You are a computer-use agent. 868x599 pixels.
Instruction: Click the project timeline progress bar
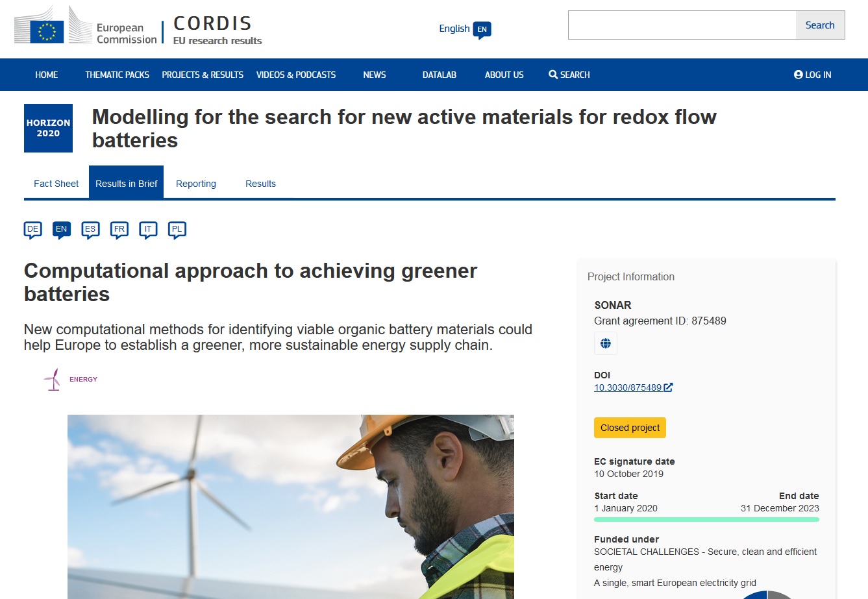point(706,519)
